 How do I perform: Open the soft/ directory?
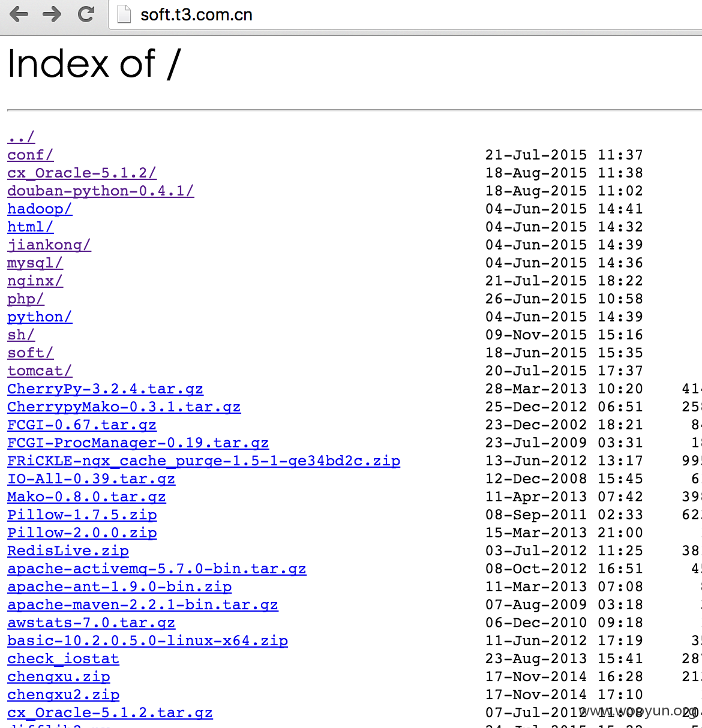pyautogui.click(x=30, y=353)
